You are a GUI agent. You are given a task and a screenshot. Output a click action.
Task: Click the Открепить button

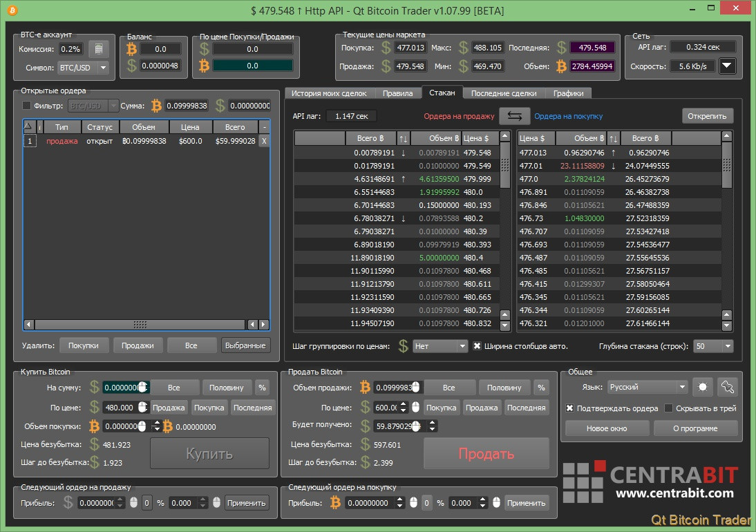707,116
